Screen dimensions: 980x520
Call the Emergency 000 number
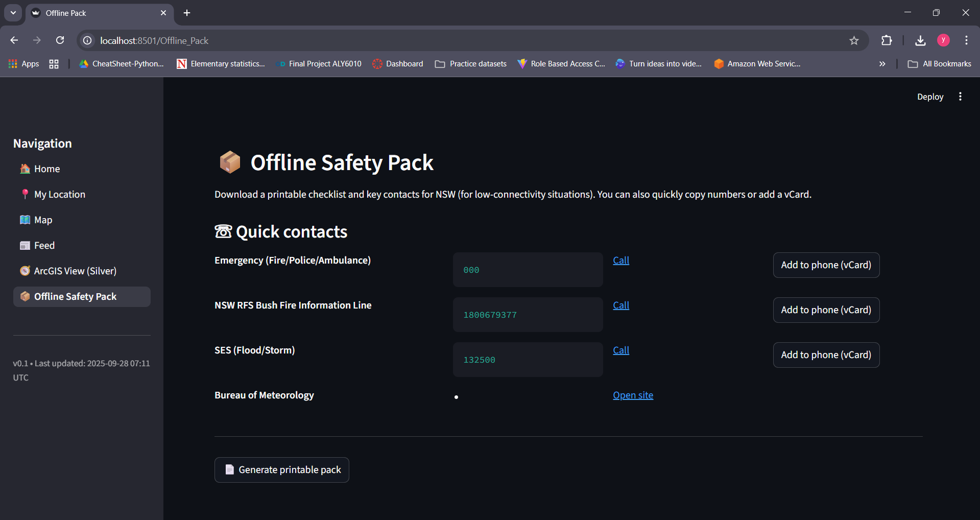[621, 261]
